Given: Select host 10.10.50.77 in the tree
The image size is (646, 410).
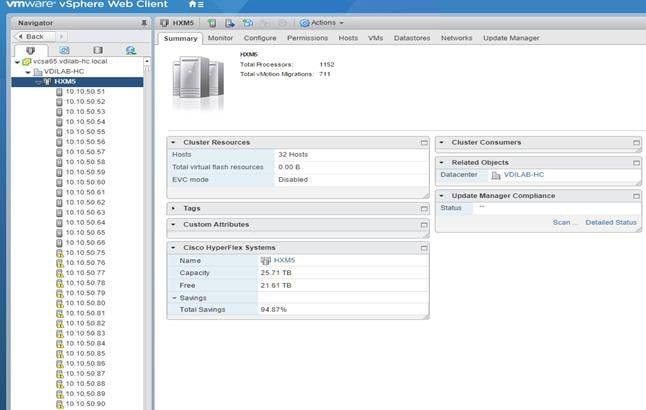Looking at the screenshot, I should pyautogui.click(x=85, y=273).
